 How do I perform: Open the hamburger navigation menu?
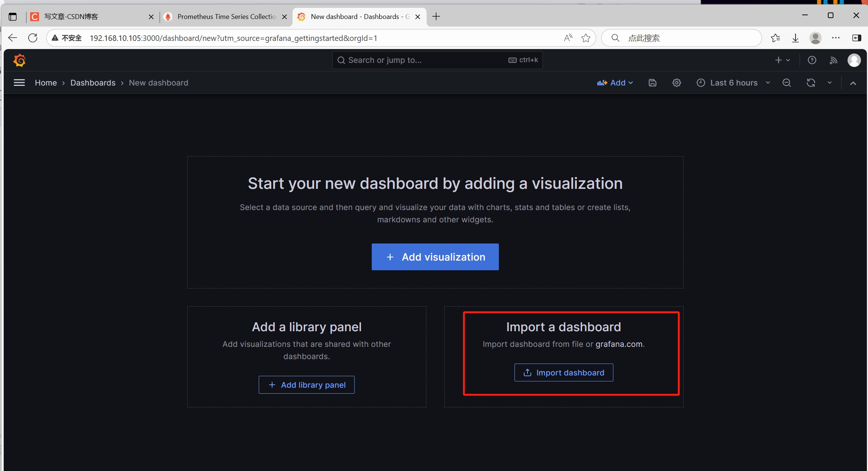pos(19,83)
